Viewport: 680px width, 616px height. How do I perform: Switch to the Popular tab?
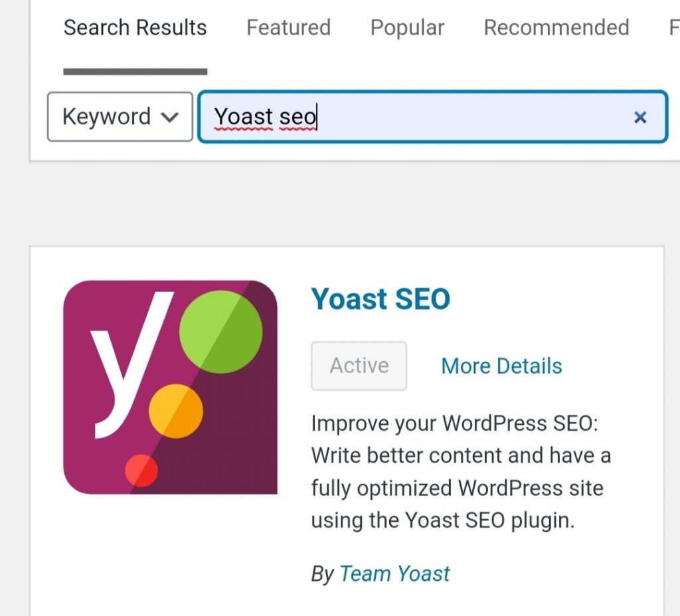point(407,28)
